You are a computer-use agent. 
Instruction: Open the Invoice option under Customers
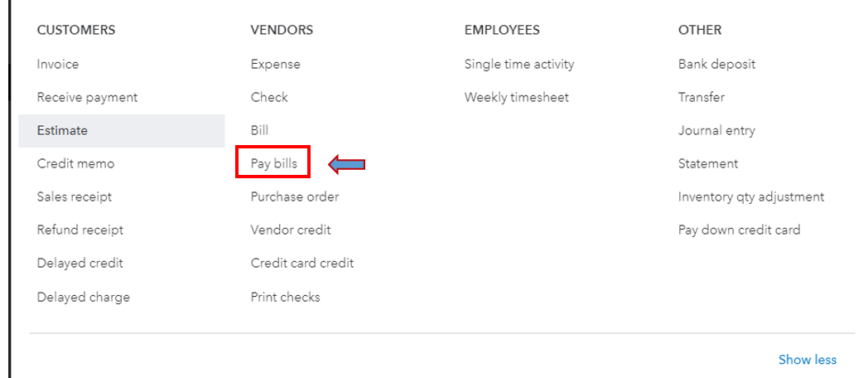[x=58, y=64]
